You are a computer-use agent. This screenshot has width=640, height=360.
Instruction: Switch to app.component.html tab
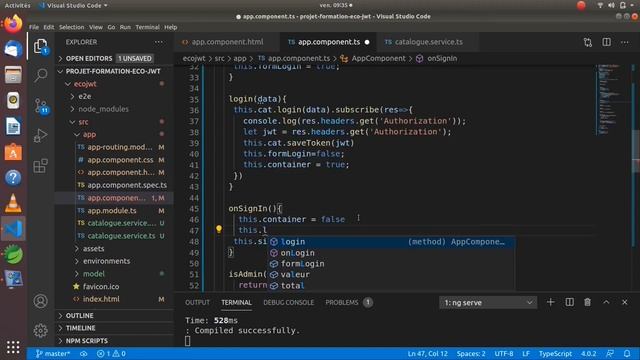pyautogui.click(x=227, y=42)
